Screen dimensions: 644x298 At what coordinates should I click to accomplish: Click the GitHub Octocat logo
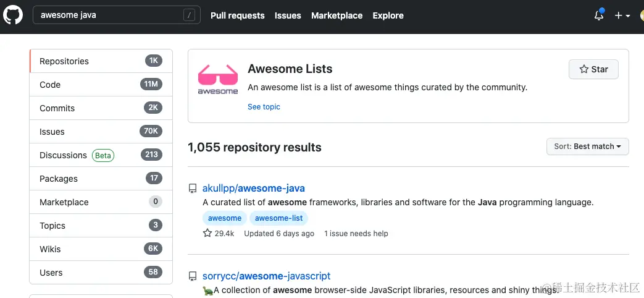(13, 15)
